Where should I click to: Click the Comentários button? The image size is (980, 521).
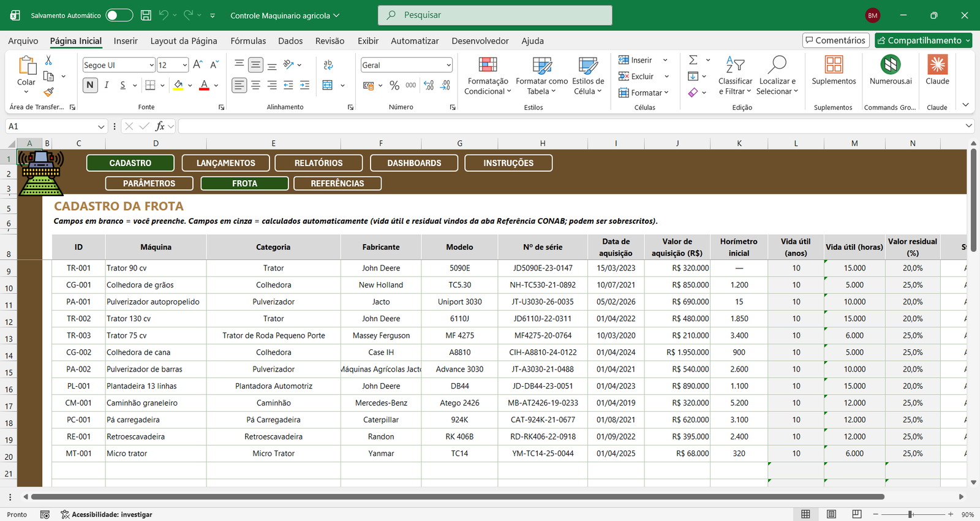[x=836, y=40]
